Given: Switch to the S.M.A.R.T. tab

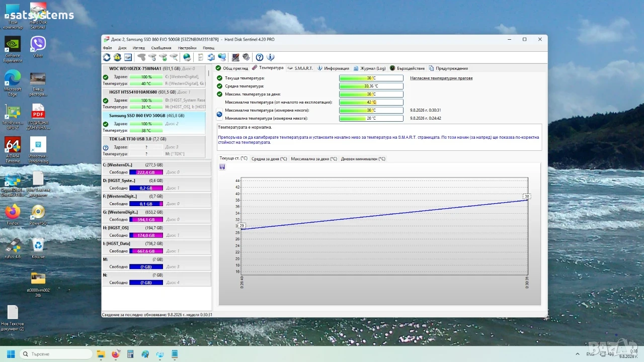Looking at the screenshot, I should click(x=300, y=68).
